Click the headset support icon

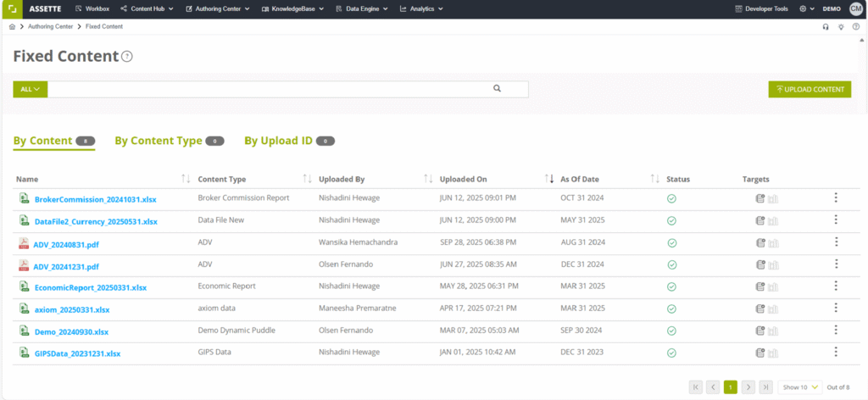[x=826, y=26]
